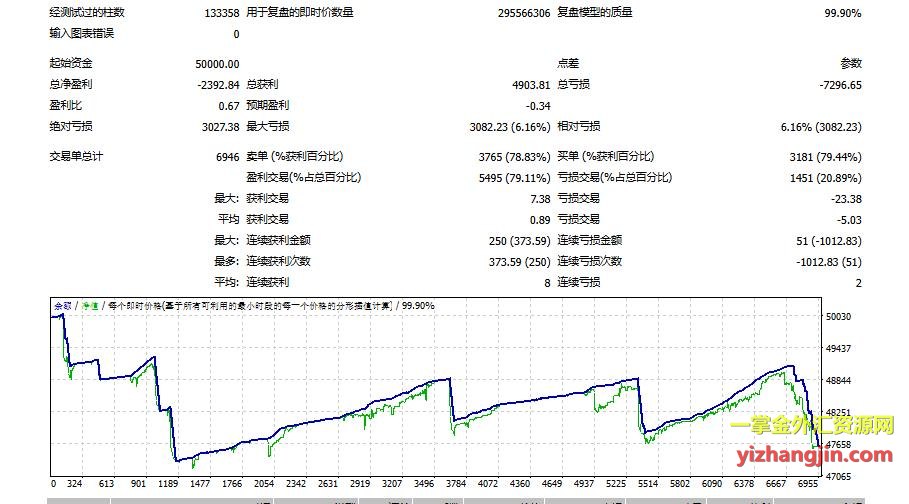Select the 起始资金 value 50000.00
Screen dimensions: 909x504
tap(218, 64)
